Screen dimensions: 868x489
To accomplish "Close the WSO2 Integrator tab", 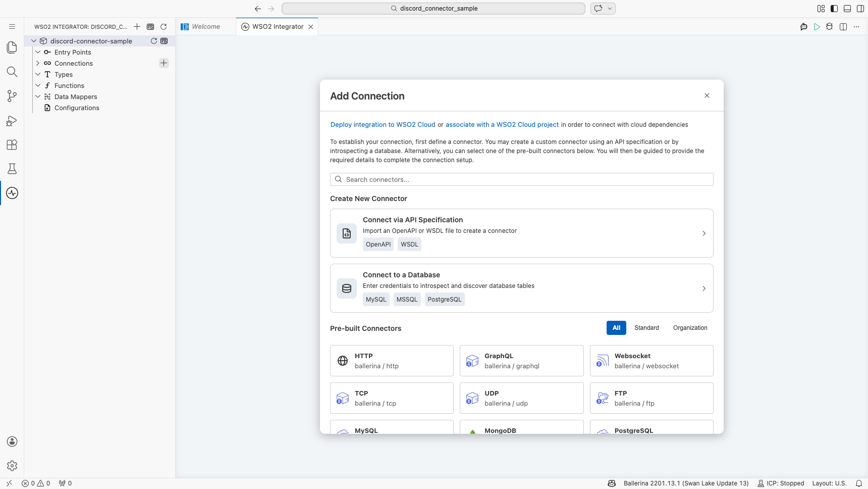I will point(311,27).
